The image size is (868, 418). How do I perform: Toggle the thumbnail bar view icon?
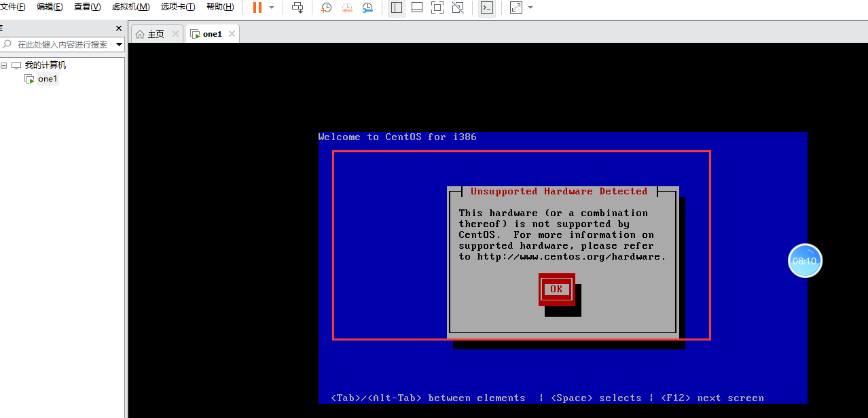(x=417, y=7)
